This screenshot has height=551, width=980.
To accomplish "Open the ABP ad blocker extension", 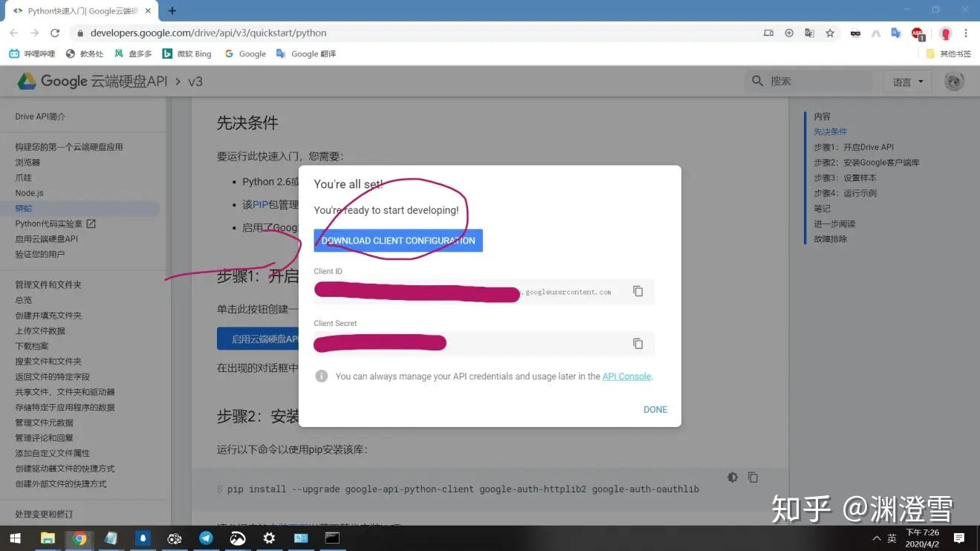I will 918,33.
